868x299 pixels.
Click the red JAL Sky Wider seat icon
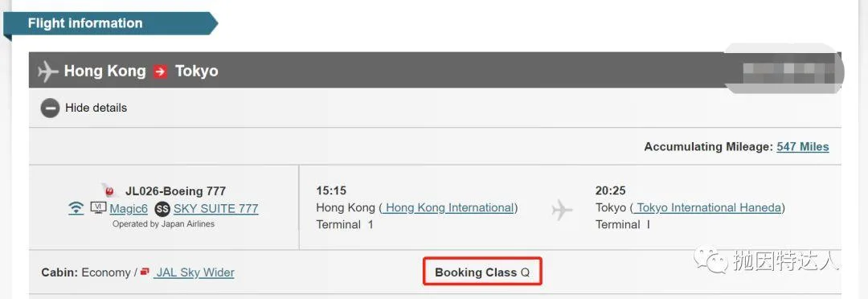tap(145, 272)
